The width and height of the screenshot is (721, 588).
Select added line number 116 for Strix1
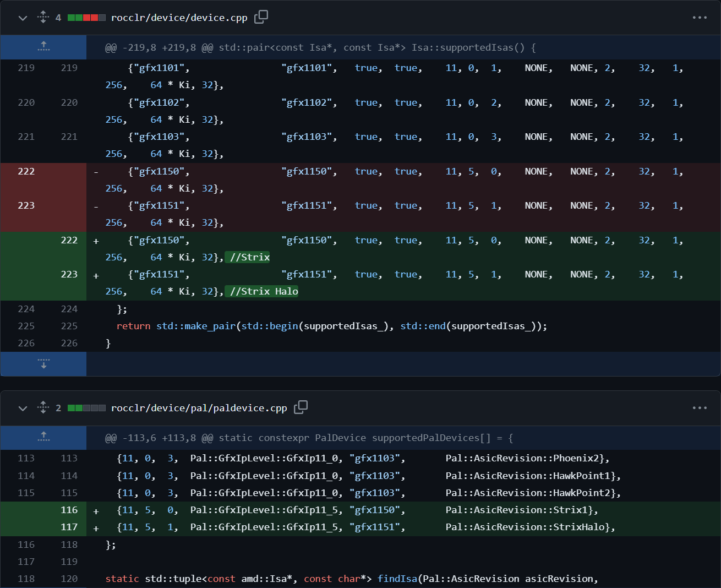tap(69, 510)
